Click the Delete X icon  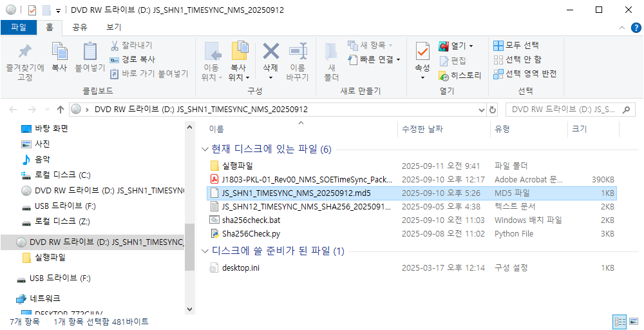(270, 52)
